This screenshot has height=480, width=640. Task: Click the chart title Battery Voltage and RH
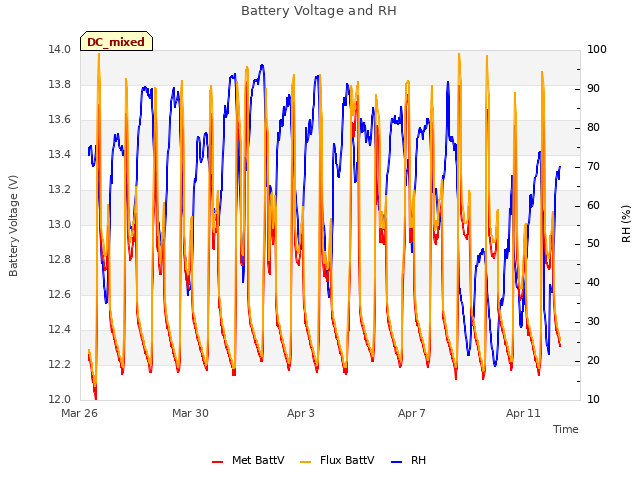319,11
